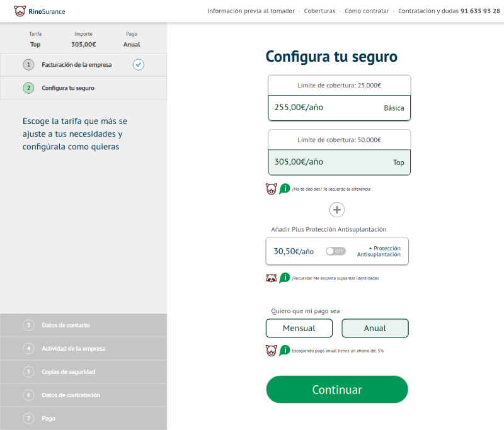Toggle the Protección Antisuplantación OFF switch
Image resolution: width=504 pixels, height=430 pixels.
click(x=336, y=251)
